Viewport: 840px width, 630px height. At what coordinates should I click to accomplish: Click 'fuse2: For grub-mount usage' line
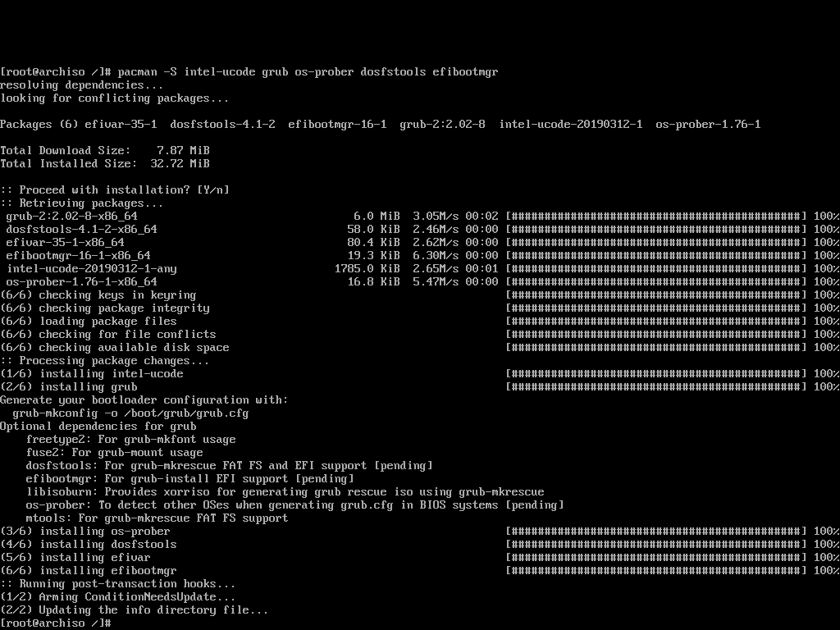pyautogui.click(x=114, y=453)
